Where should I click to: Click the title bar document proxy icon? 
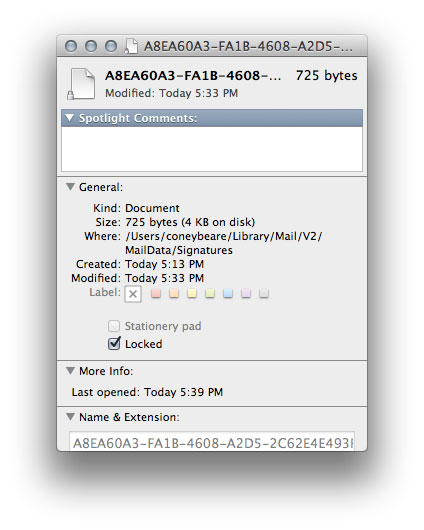(132, 46)
